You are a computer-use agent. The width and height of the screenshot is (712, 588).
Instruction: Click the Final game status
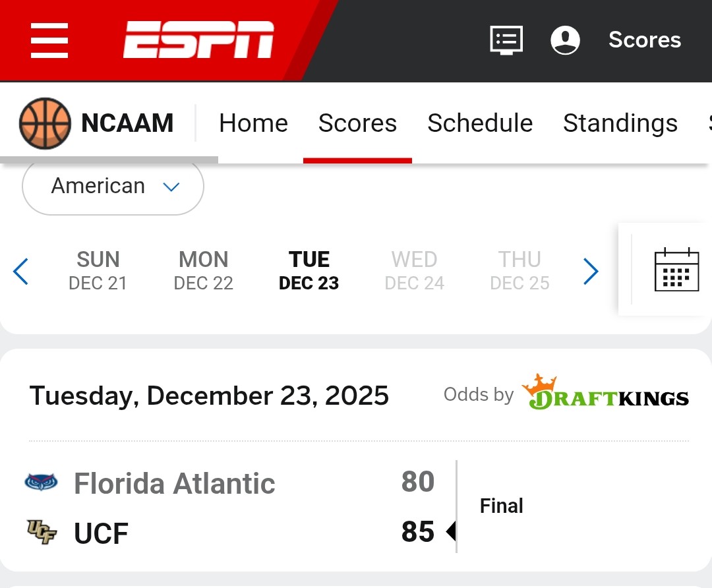[x=501, y=506]
